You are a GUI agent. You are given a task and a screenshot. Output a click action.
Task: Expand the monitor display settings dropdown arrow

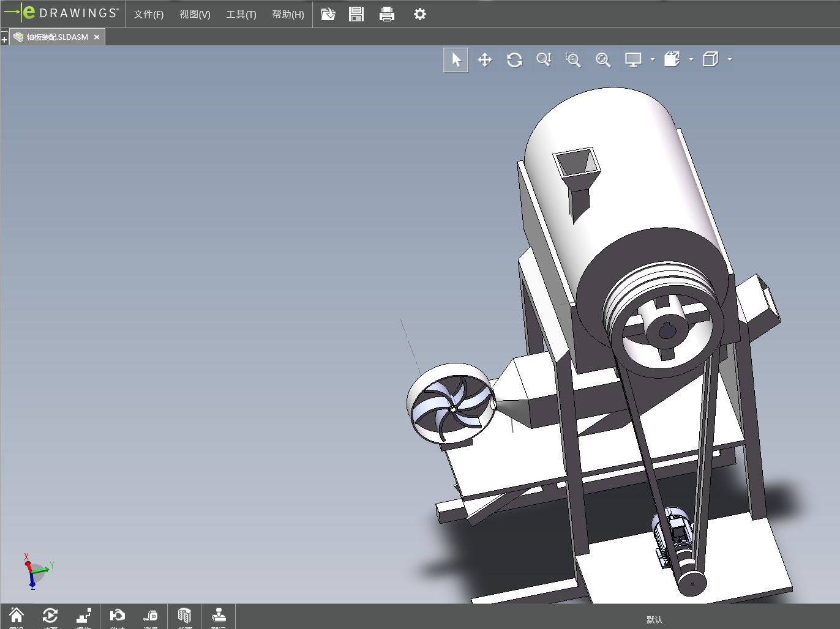tap(653, 60)
